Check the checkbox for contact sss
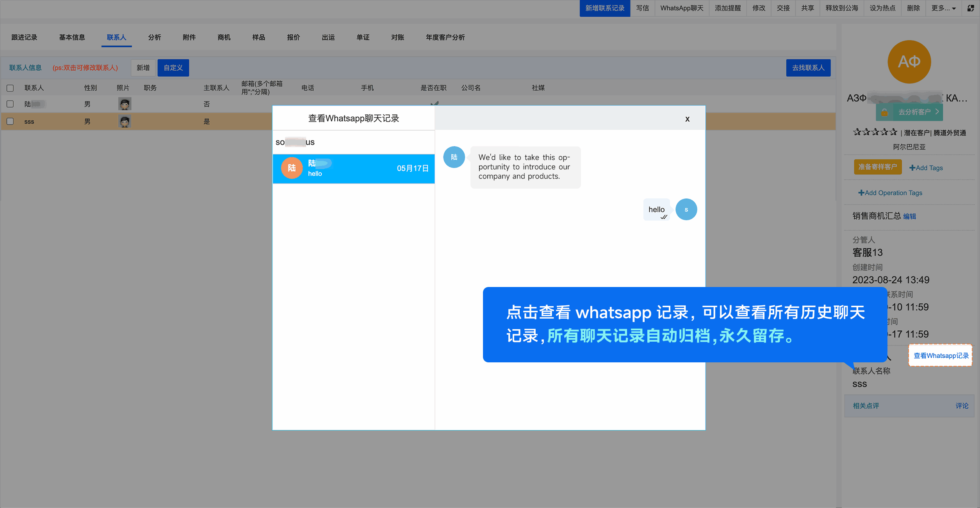 tap(10, 121)
